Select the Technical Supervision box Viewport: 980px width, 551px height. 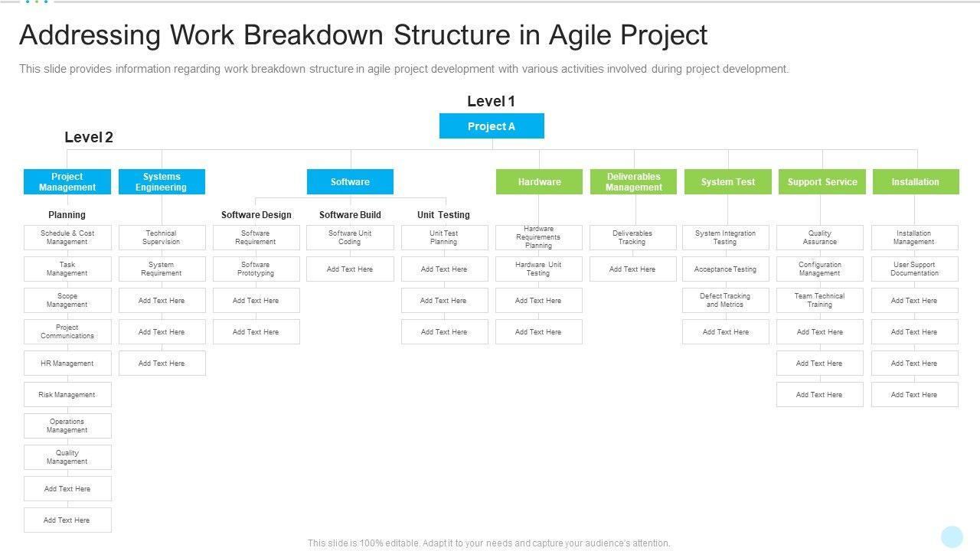pyautogui.click(x=162, y=238)
